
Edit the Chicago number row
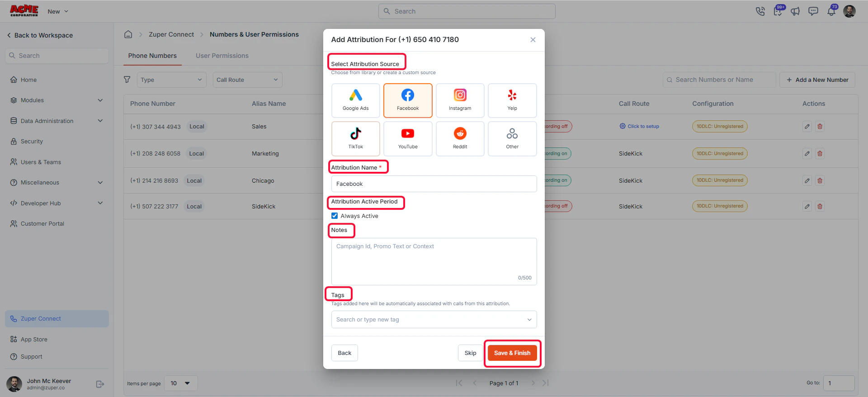807,181
